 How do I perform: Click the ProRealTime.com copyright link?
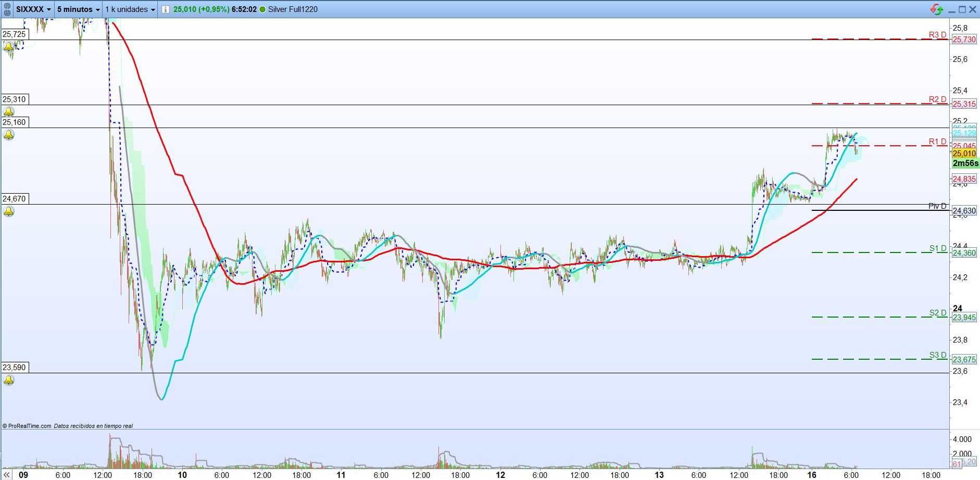27,426
